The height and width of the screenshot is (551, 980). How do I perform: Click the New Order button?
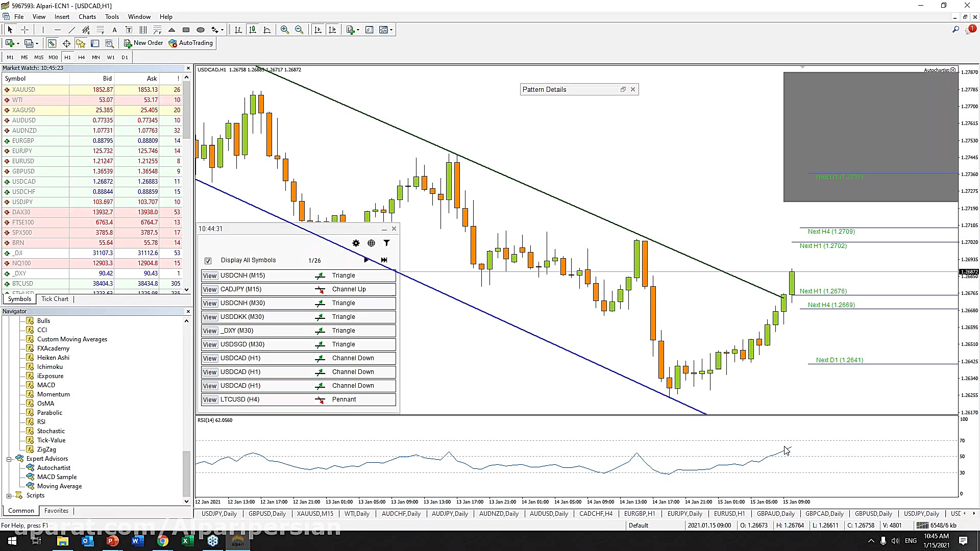(143, 43)
